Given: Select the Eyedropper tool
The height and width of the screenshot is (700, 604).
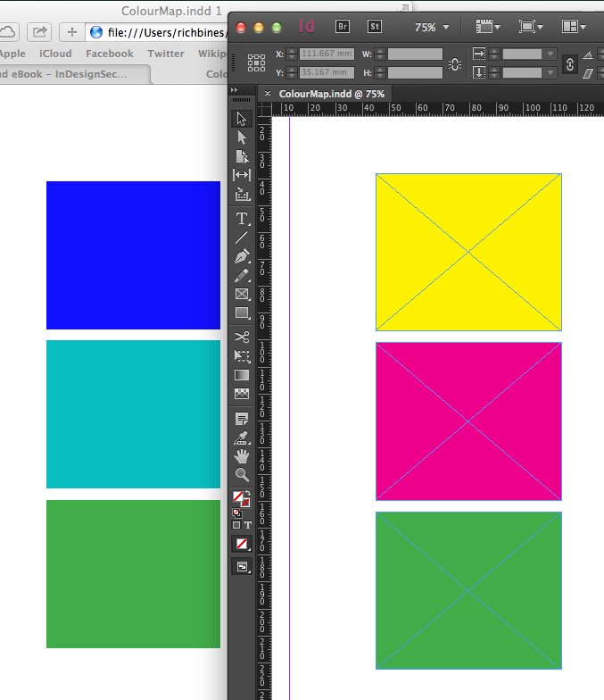Looking at the screenshot, I should [x=241, y=437].
